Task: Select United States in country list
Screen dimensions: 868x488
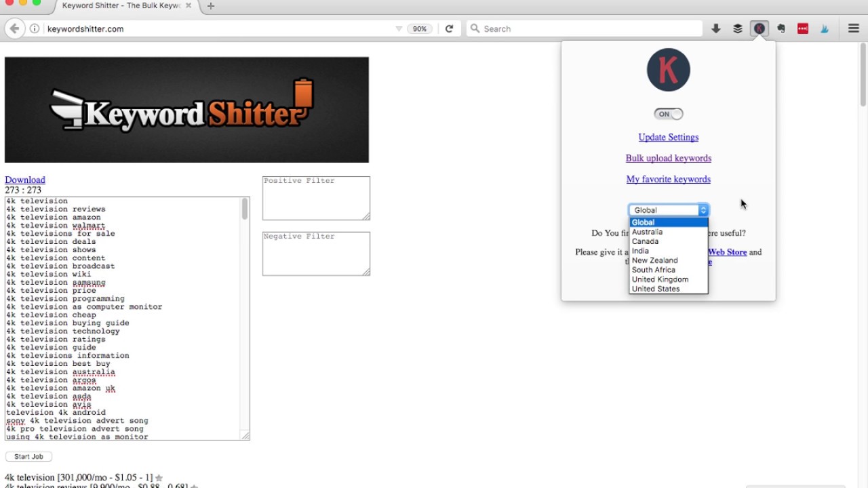Action: 669,289
